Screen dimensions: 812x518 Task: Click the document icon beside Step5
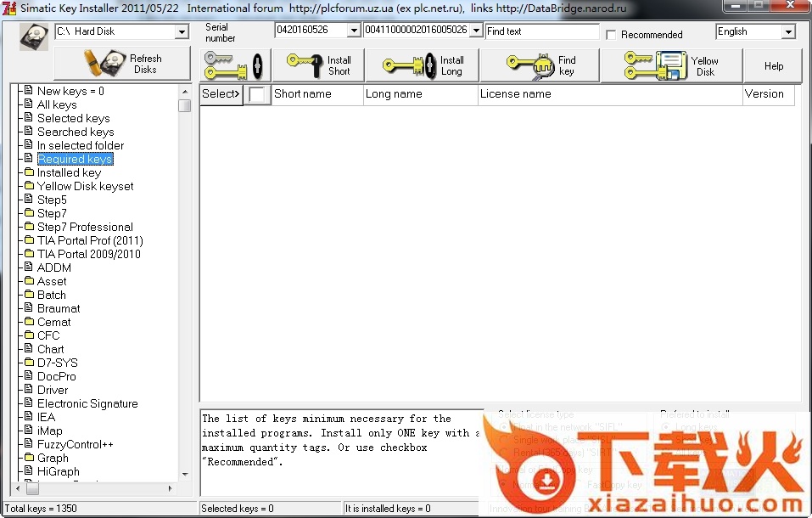click(29, 199)
